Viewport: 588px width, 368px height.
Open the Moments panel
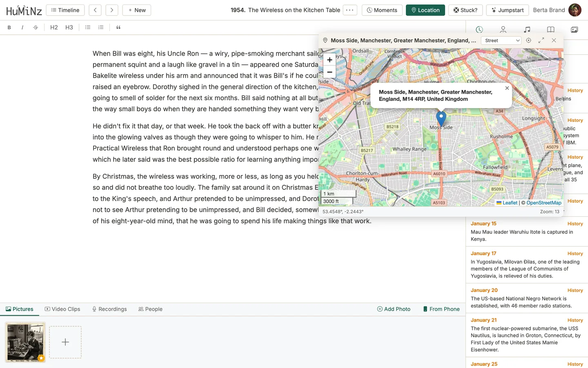coord(382,10)
